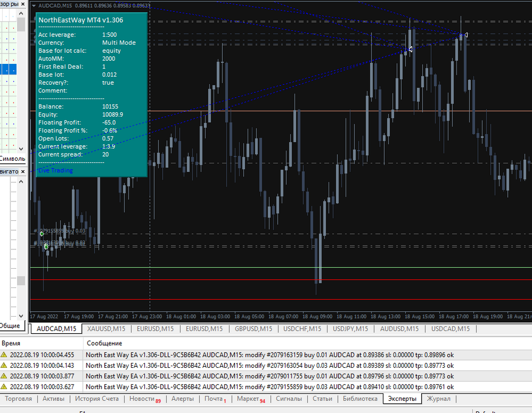The width and height of the screenshot is (532, 413).
Task: Click the Navigator scroll down arrow
Action: (21, 316)
